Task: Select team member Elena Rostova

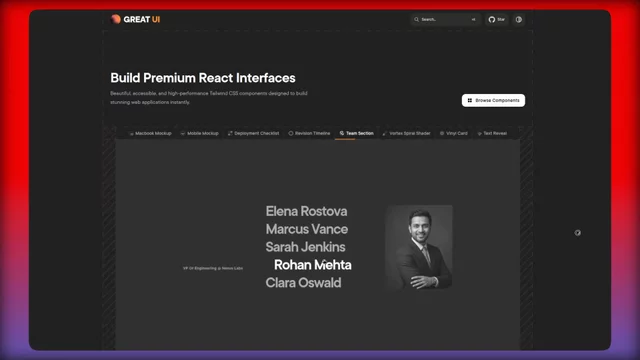Action: 306,211
